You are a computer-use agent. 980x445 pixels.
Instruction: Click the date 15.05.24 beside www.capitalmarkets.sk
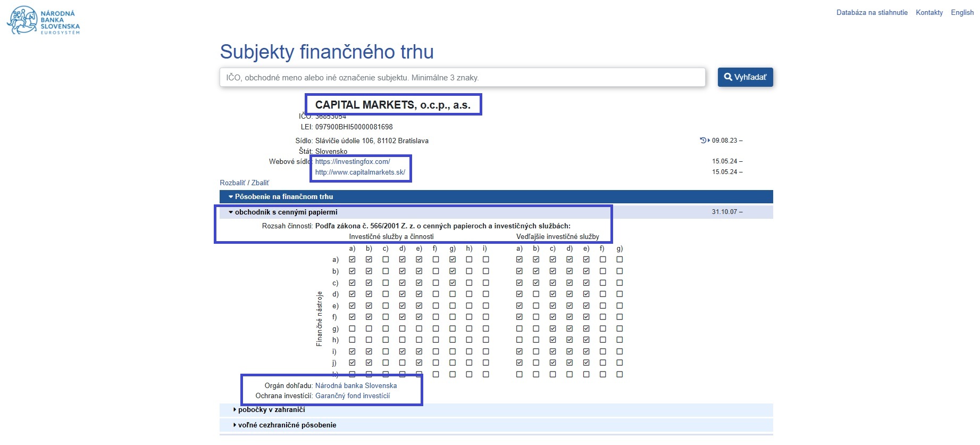727,172
